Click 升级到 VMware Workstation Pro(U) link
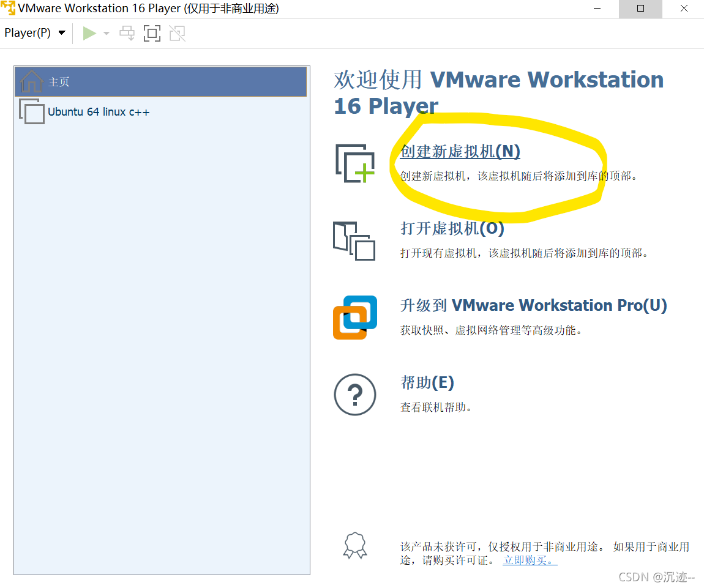The width and height of the screenshot is (704, 588). coord(533,306)
